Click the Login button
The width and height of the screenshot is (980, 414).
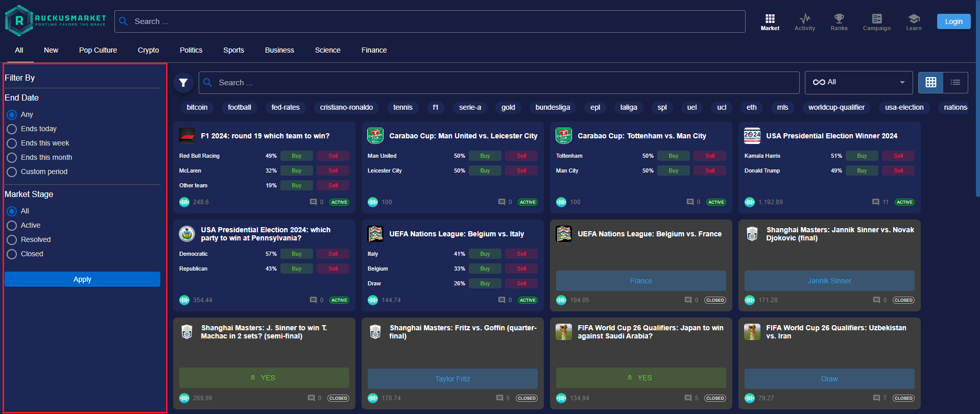pos(953,21)
